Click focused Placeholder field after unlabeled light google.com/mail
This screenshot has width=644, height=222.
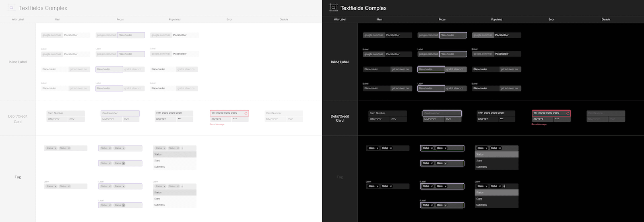131,35
